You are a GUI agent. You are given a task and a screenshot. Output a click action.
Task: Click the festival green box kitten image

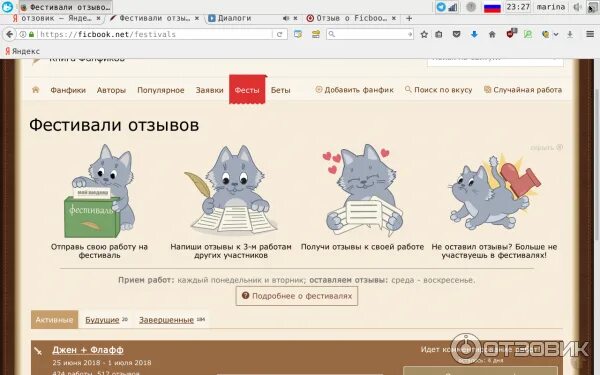(x=99, y=191)
